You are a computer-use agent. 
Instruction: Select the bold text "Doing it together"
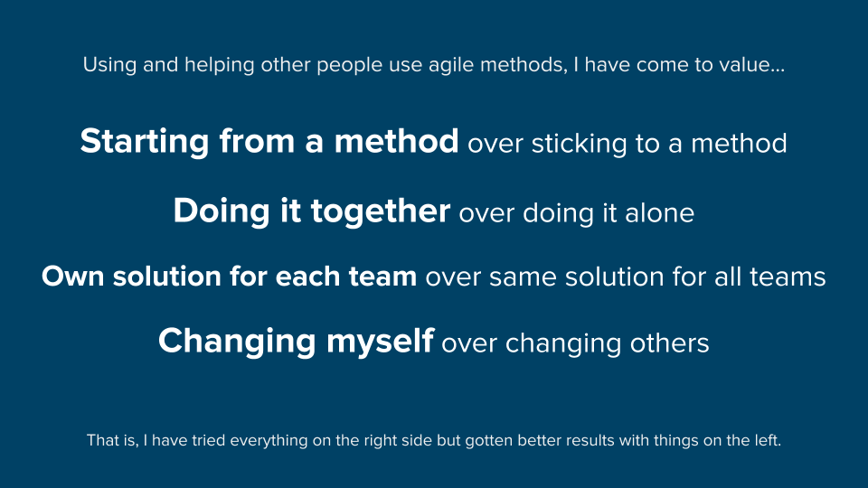point(311,211)
